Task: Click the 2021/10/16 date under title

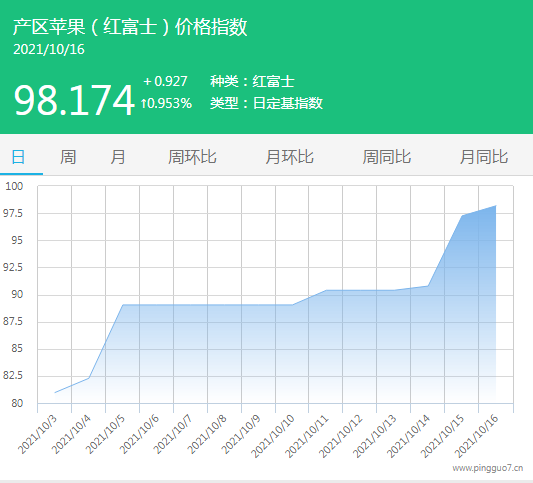Action: tap(49, 50)
